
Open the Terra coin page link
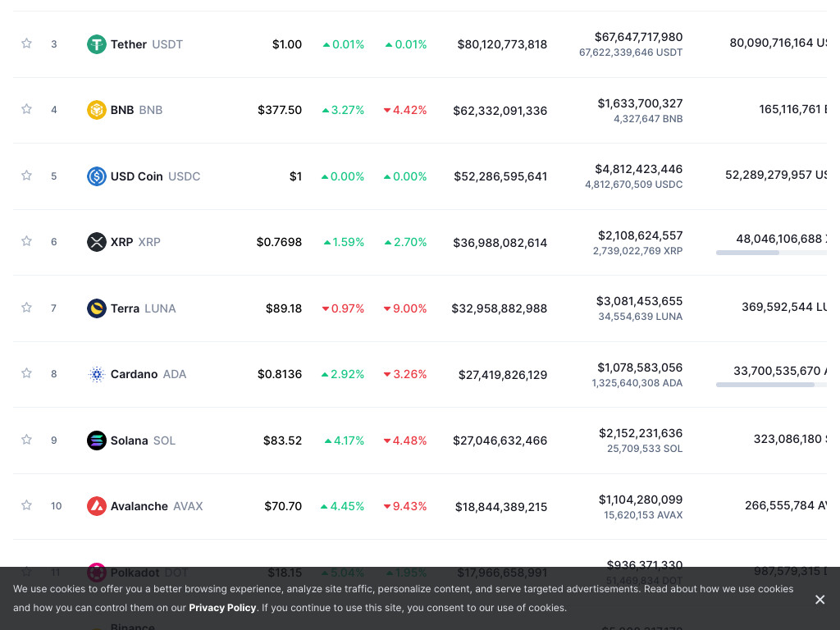click(125, 308)
